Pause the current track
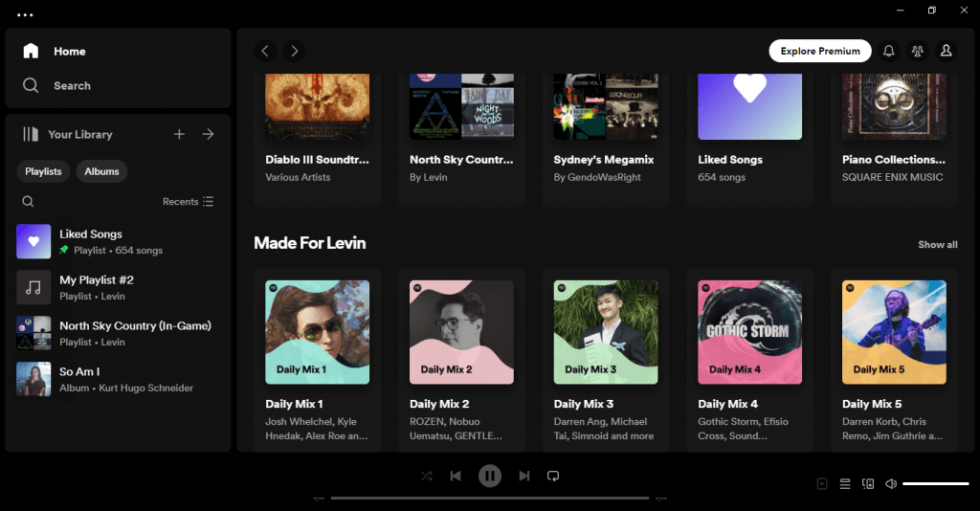Image resolution: width=980 pixels, height=511 pixels. point(490,476)
